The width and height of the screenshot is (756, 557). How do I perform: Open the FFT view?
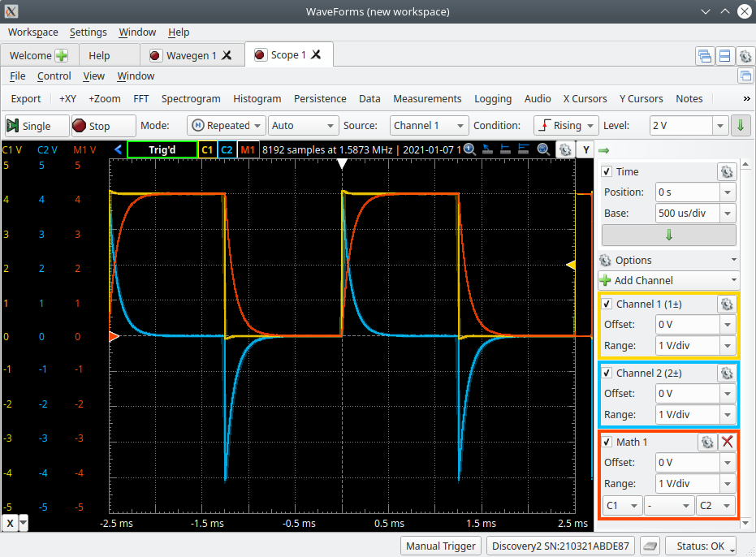140,98
